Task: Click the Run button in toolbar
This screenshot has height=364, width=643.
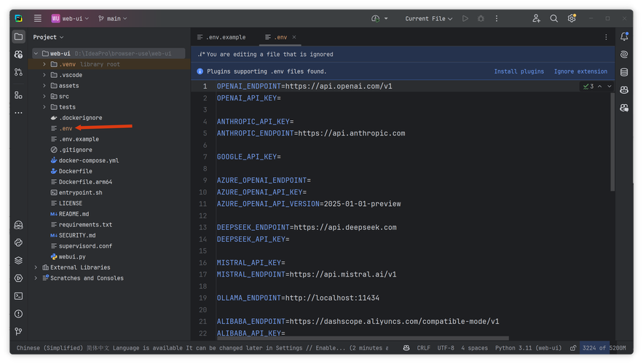Action: (465, 18)
